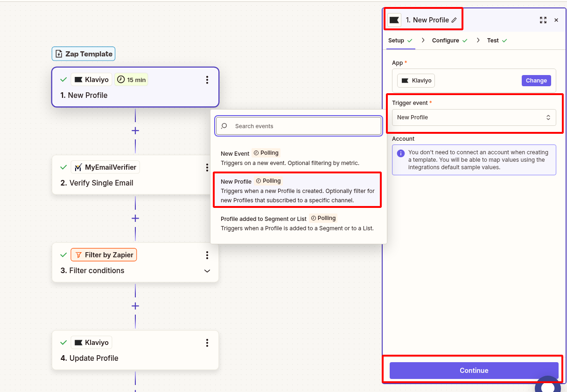
Task: Switch to the Configure tab
Action: click(445, 41)
